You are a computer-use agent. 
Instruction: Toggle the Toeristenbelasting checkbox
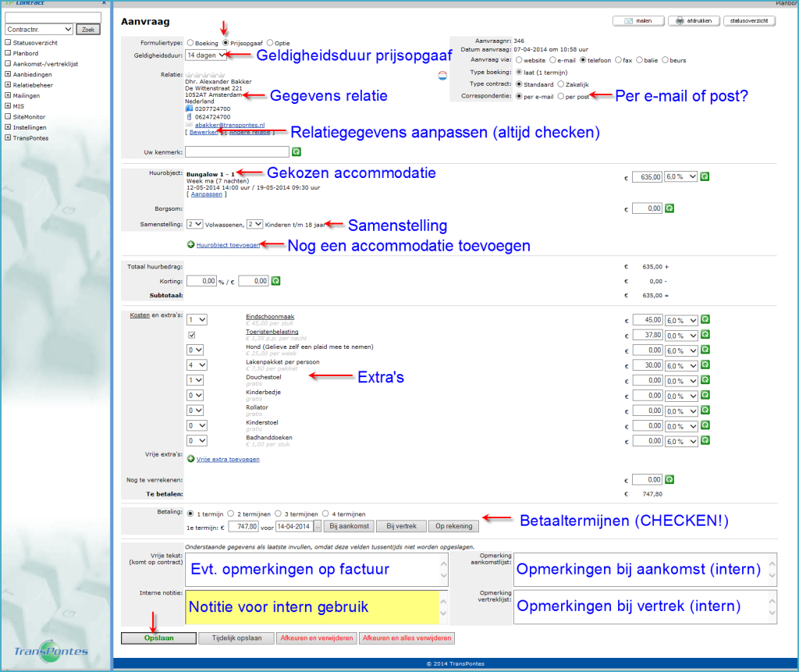pos(192,334)
